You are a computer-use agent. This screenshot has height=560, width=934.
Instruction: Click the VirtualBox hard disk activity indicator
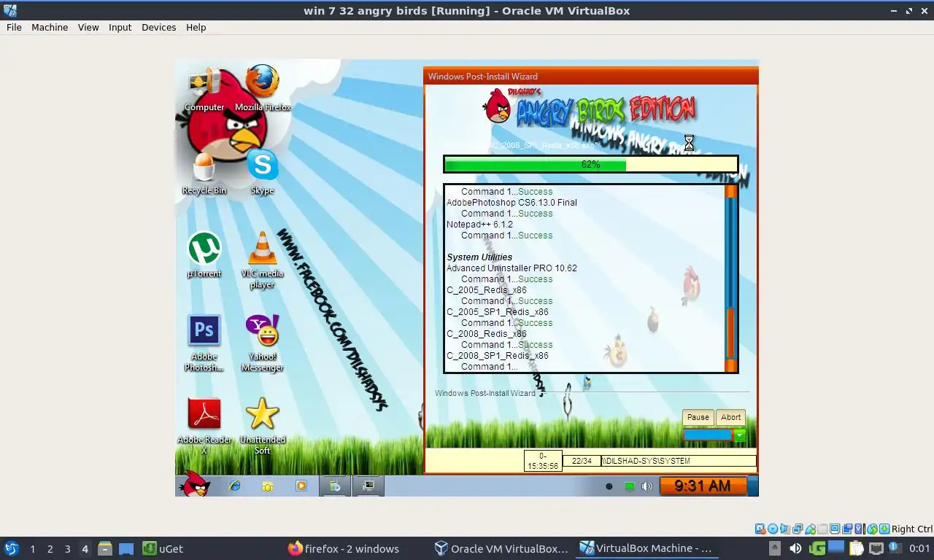click(760, 529)
